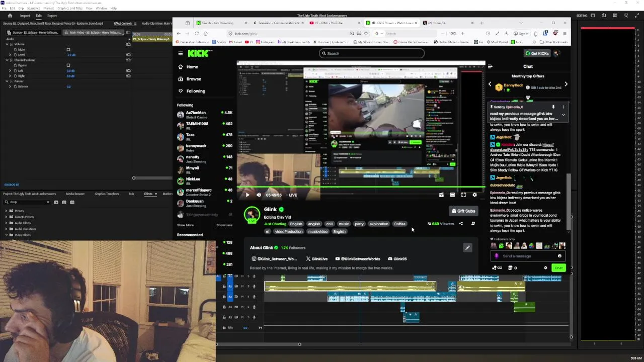Show previous top gifter

490,84
